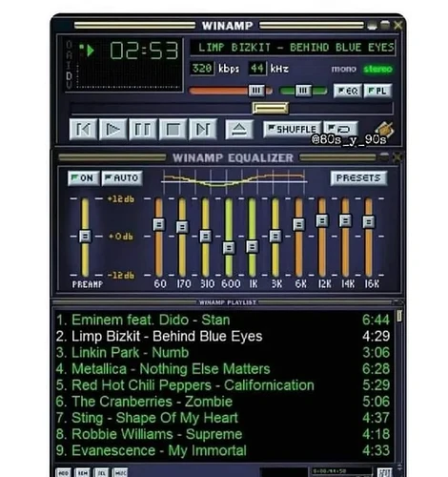Click the PREAMP slider handle
Image resolution: width=448 pixels, height=477 pixels.
(x=85, y=237)
